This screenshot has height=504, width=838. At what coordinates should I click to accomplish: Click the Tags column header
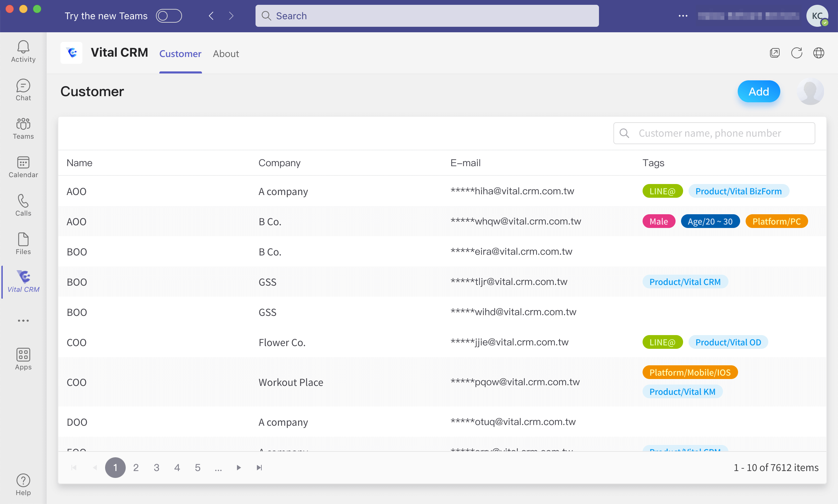[653, 163]
